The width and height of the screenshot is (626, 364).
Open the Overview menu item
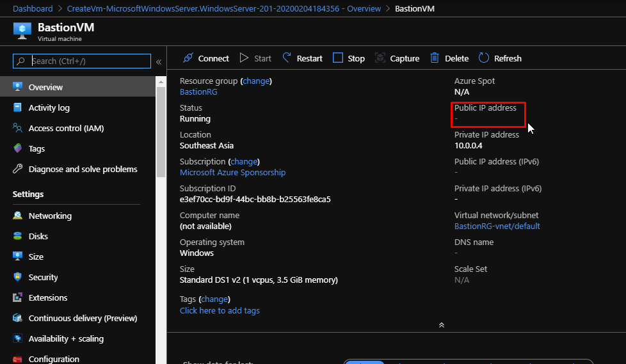click(x=77, y=86)
